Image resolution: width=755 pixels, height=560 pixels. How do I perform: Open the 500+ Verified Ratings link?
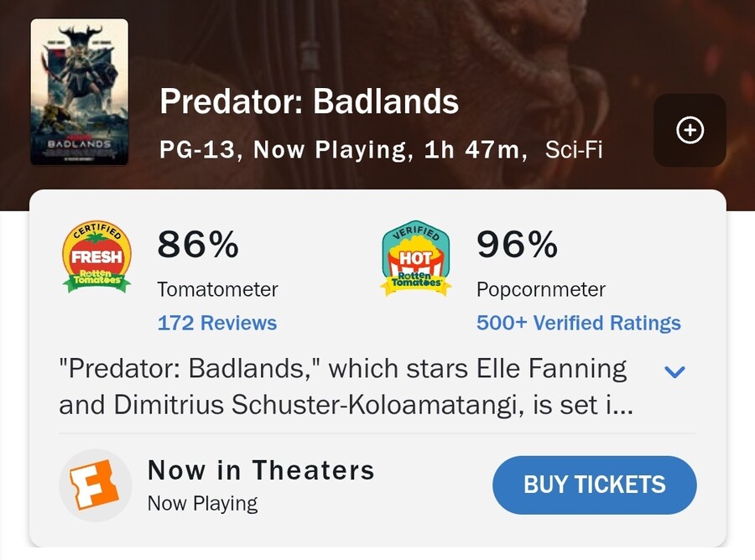pyautogui.click(x=578, y=323)
